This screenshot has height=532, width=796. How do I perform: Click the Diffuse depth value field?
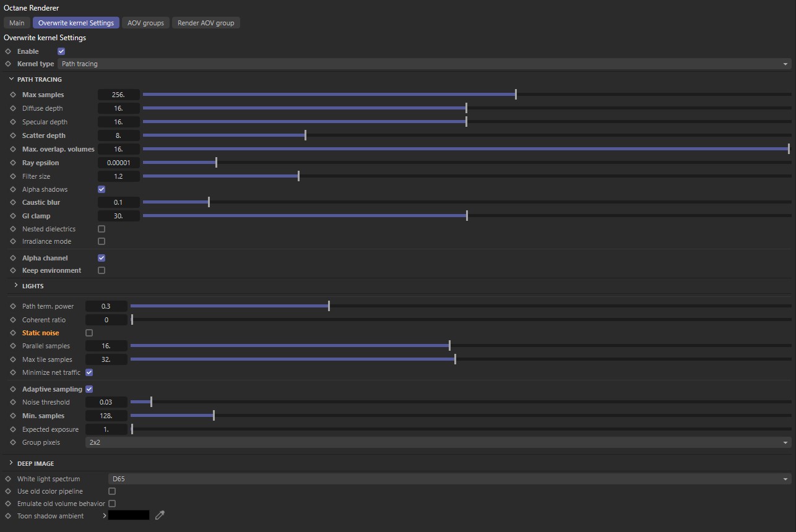tap(119, 108)
